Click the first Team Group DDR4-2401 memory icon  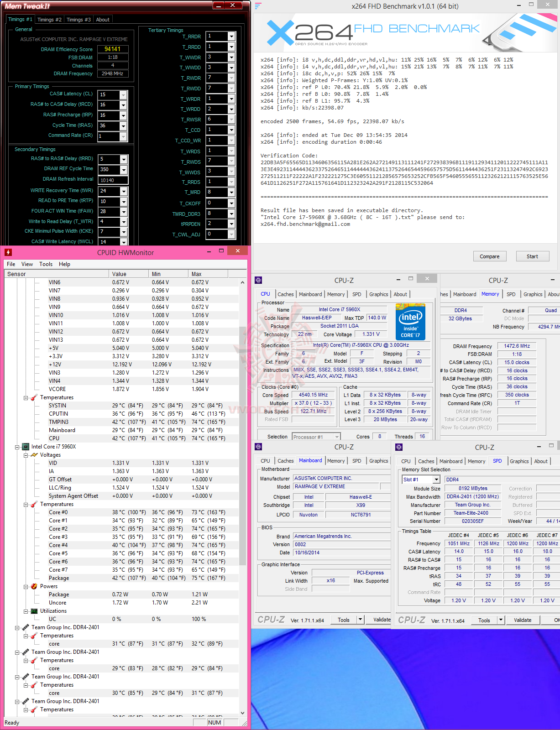[x=26, y=627]
